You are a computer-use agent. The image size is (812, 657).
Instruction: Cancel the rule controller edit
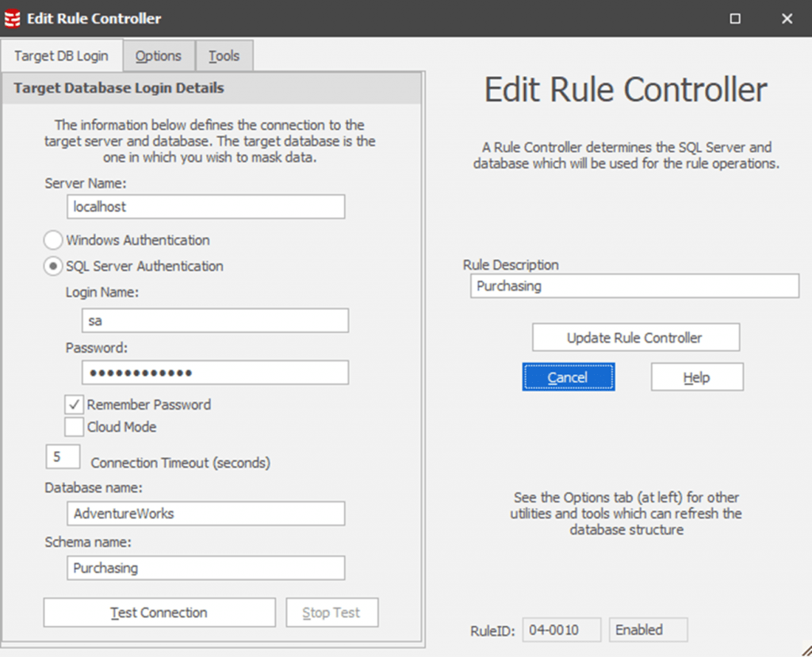click(568, 376)
